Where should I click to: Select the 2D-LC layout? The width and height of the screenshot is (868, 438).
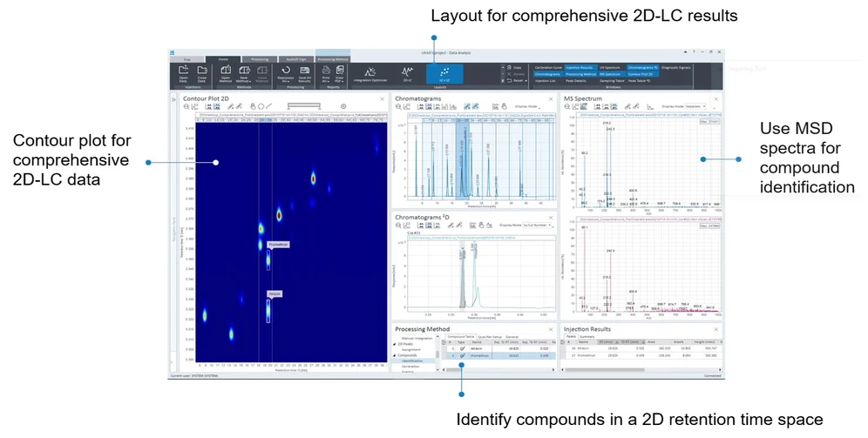(x=408, y=74)
